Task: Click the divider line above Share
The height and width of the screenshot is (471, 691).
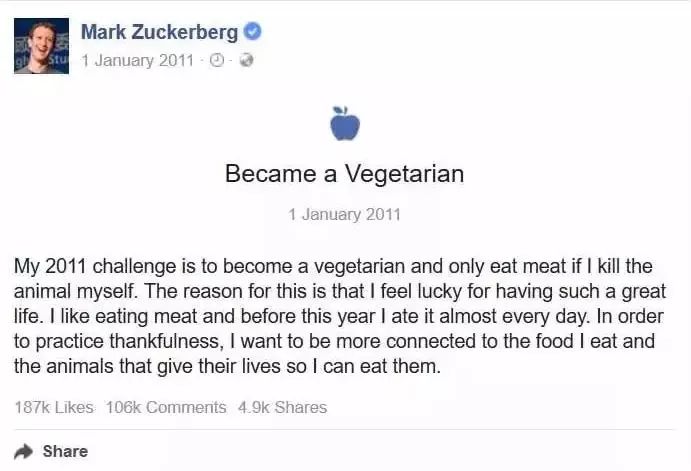Action: pyautogui.click(x=344, y=430)
